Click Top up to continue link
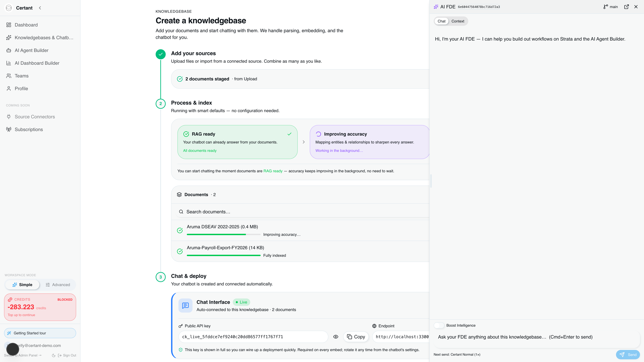Screen dimensions: 644x362 (x=21, y=315)
